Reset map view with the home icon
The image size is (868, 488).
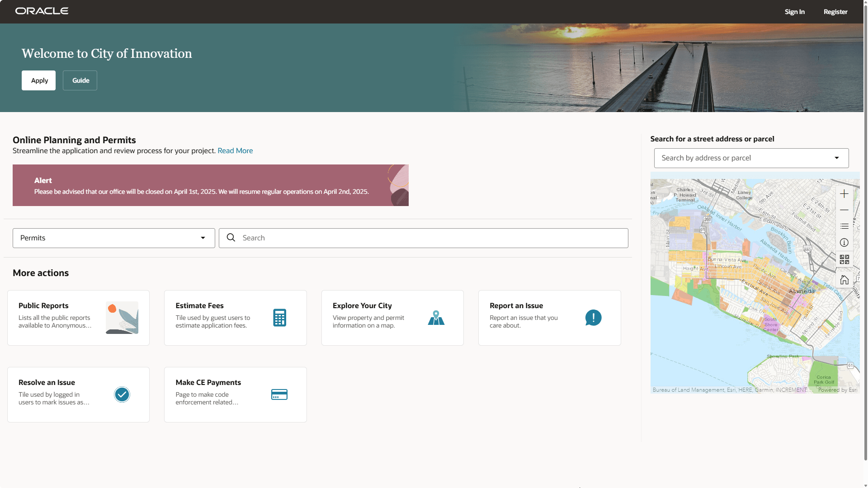point(844,279)
